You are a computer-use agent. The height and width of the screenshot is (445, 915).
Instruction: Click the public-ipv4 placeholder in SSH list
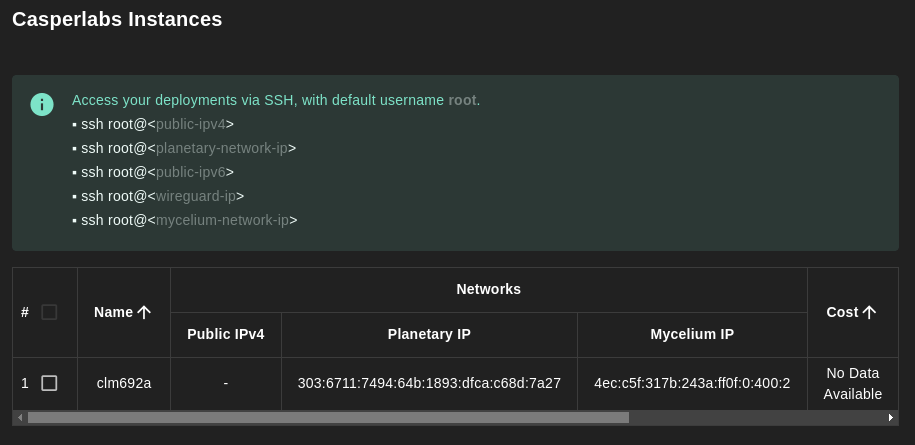pos(190,124)
